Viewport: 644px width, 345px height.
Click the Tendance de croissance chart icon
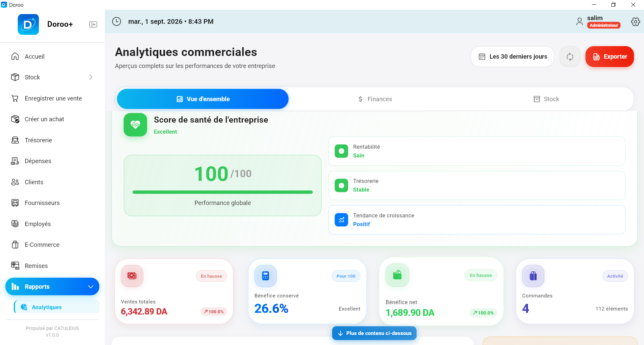pyautogui.click(x=341, y=220)
